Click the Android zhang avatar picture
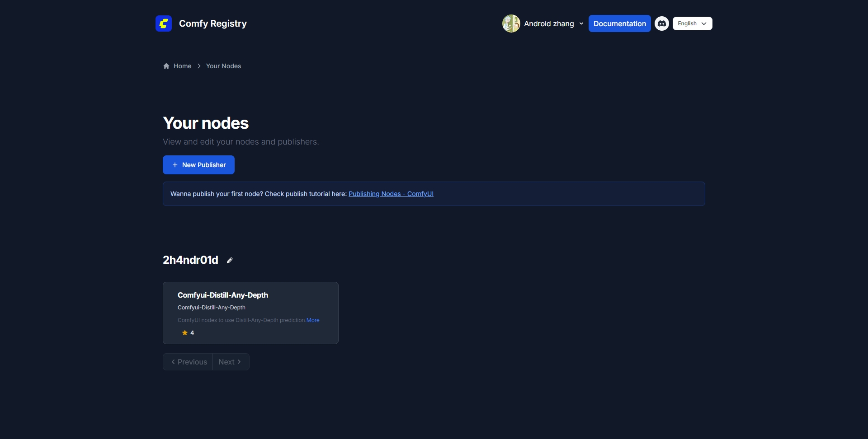868x439 pixels. tap(511, 23)
